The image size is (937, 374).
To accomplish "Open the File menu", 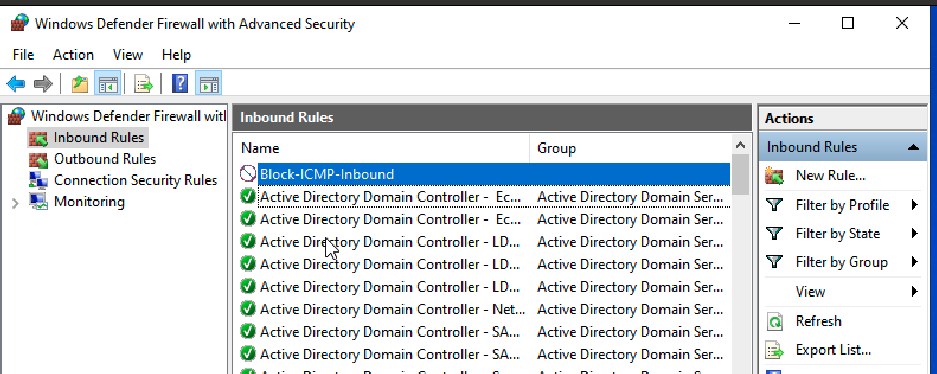I will tap(23, 55).
